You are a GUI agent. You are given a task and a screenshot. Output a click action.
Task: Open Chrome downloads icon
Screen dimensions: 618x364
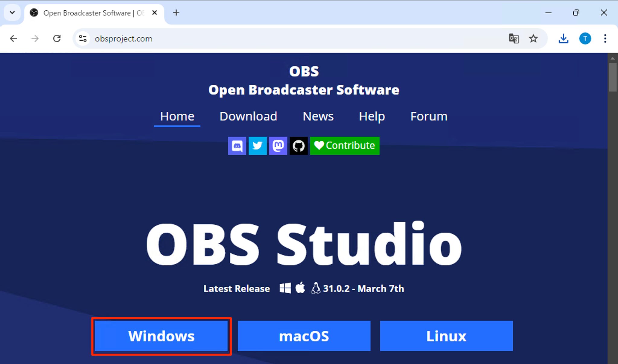564,38
